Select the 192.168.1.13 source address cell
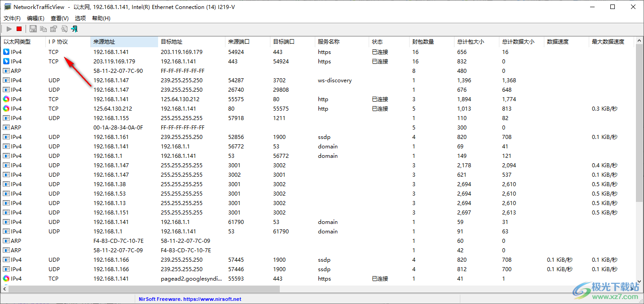 pos(110,203)
